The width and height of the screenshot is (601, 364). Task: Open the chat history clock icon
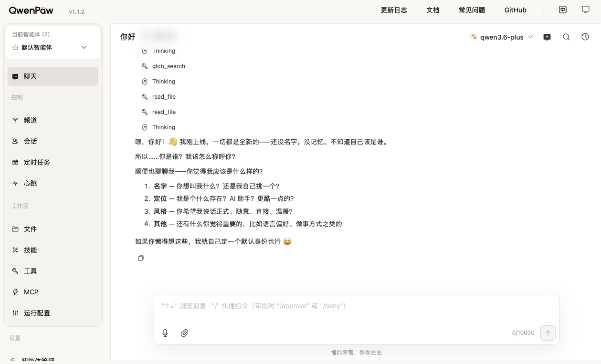pyautogui.click(x=585, y=37)
